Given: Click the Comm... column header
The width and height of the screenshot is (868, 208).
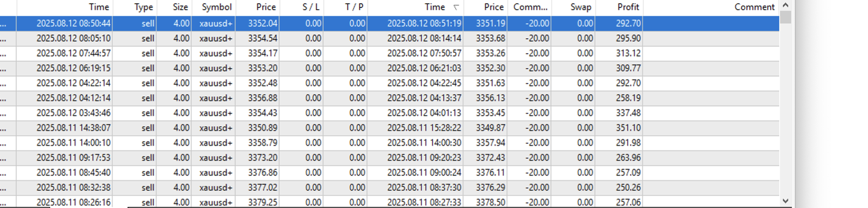Looking at the screenshot, I should pyautogui.click(x=530, y=7).
